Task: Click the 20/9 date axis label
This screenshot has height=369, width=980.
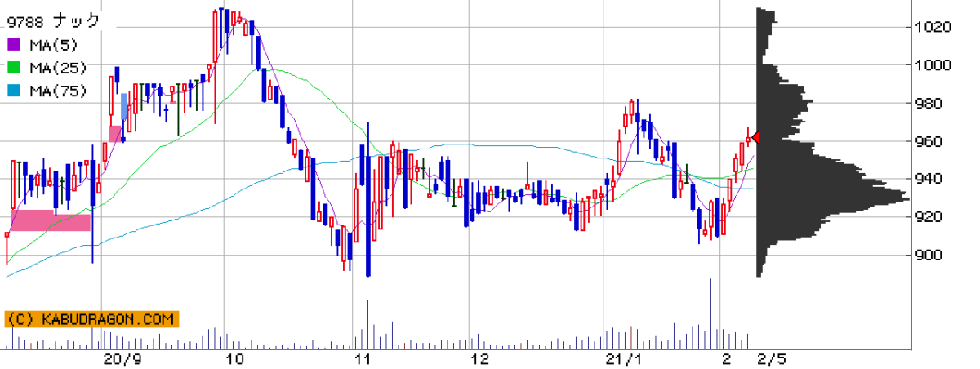Action: pos(122,359)
